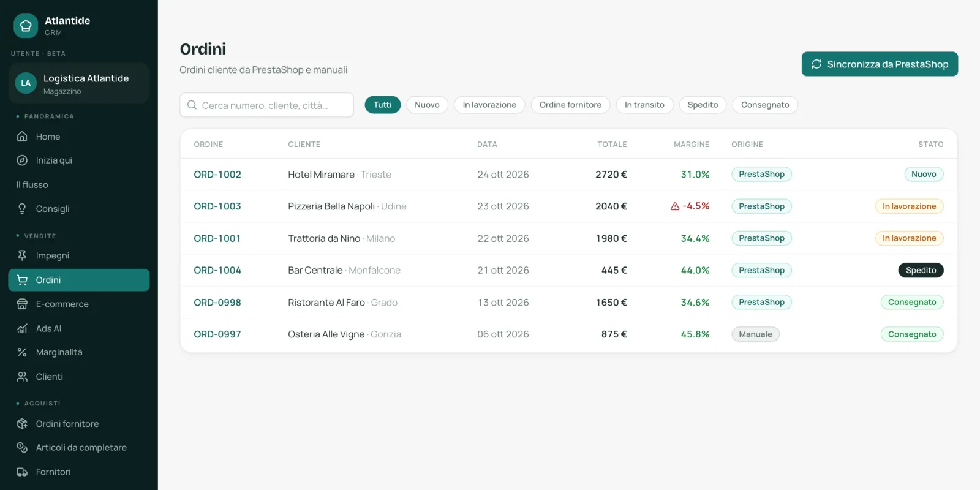
Task: Click the Impegni icon in sidebar
Action: (22, 255)
